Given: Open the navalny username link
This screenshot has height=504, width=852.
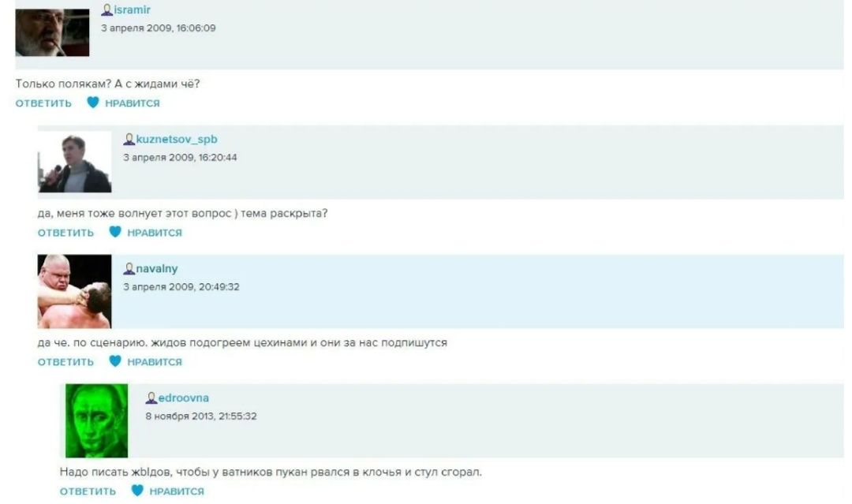Looking at the screenshot, I should coord(157,268).
